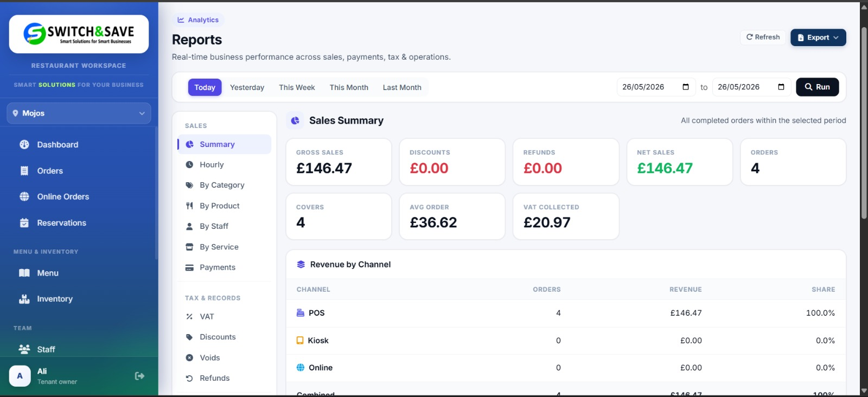Viewport: 868px width, 397px height.
Task: Click the Revenue by Channel layers icon
Action: (301, 265)
